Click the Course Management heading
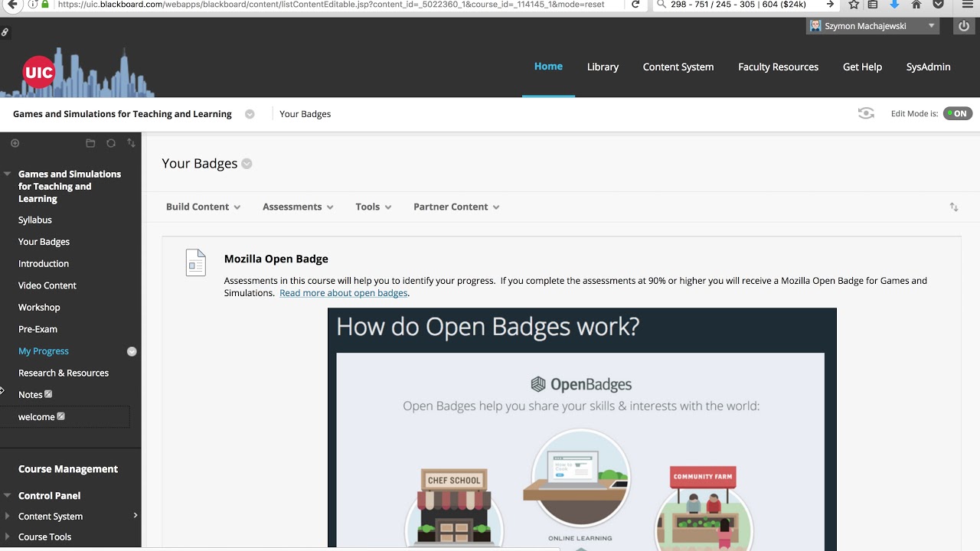The width and height of the screenshot is (980, 551). click(68, 469)
